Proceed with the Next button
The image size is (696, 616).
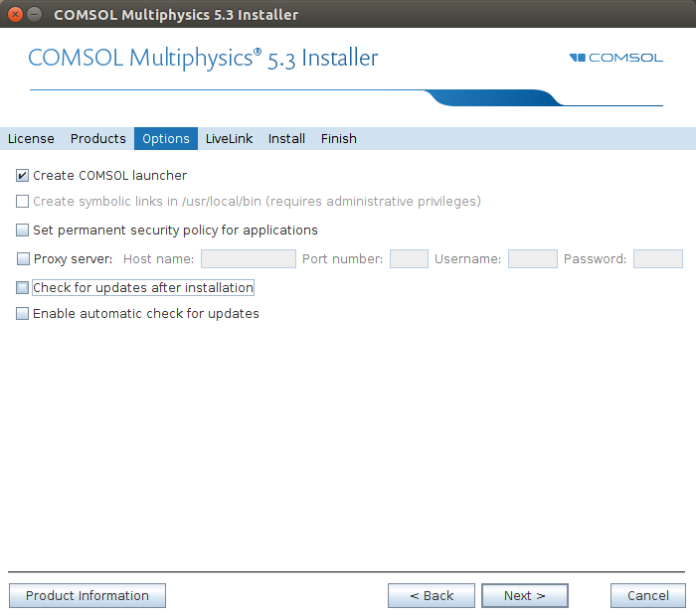[524, 596]
